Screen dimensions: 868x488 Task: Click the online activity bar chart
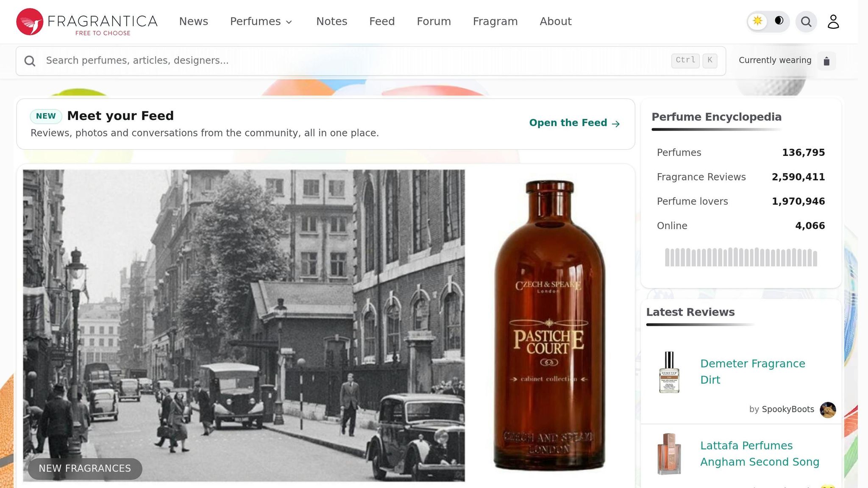(x=741, y=257)
